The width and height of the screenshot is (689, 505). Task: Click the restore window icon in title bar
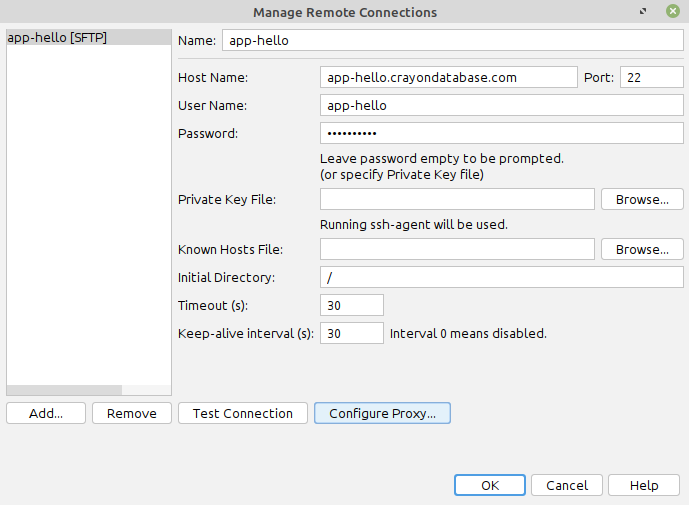(643, 11)
